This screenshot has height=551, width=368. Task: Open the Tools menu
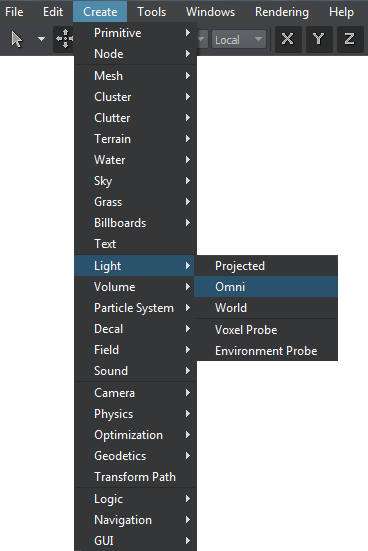point(151,12)
